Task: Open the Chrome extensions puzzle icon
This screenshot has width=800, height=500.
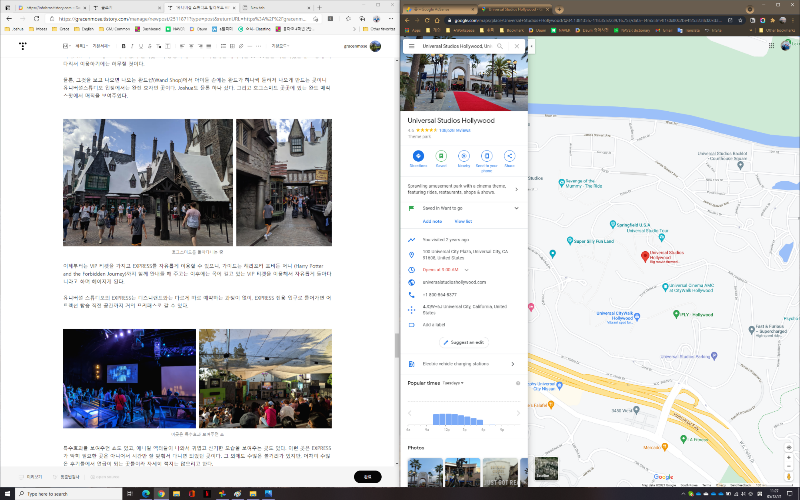Action: pyautogui.click(x=772, y=20)
